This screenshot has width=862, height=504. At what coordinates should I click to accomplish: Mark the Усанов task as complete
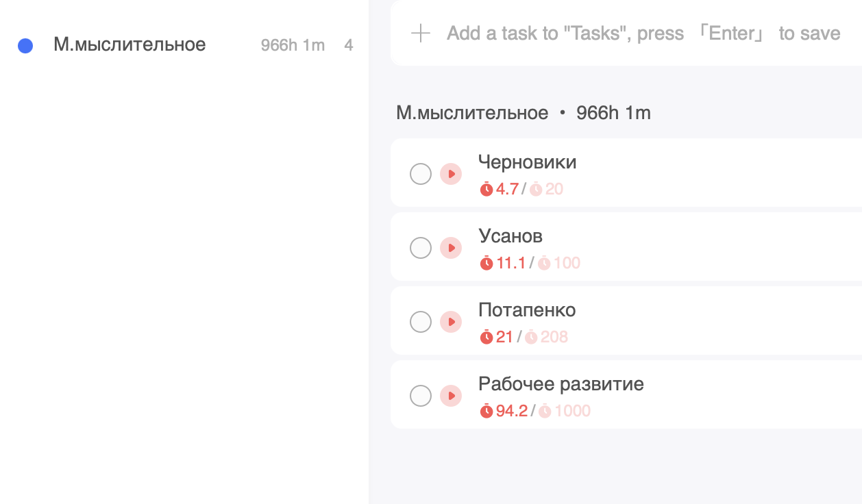click(421, 248)
